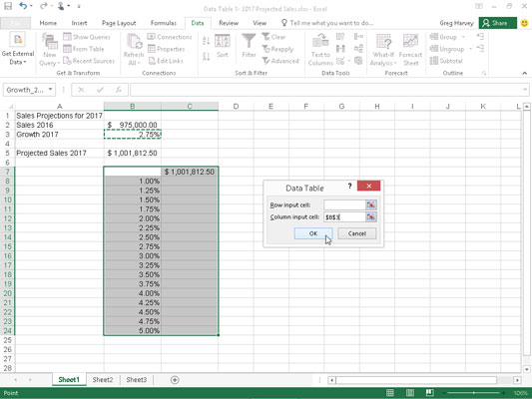Cancel the Data Table dialog
This screenshot has width=532, height=399.
pyautogui.click(x=357, y=233)
